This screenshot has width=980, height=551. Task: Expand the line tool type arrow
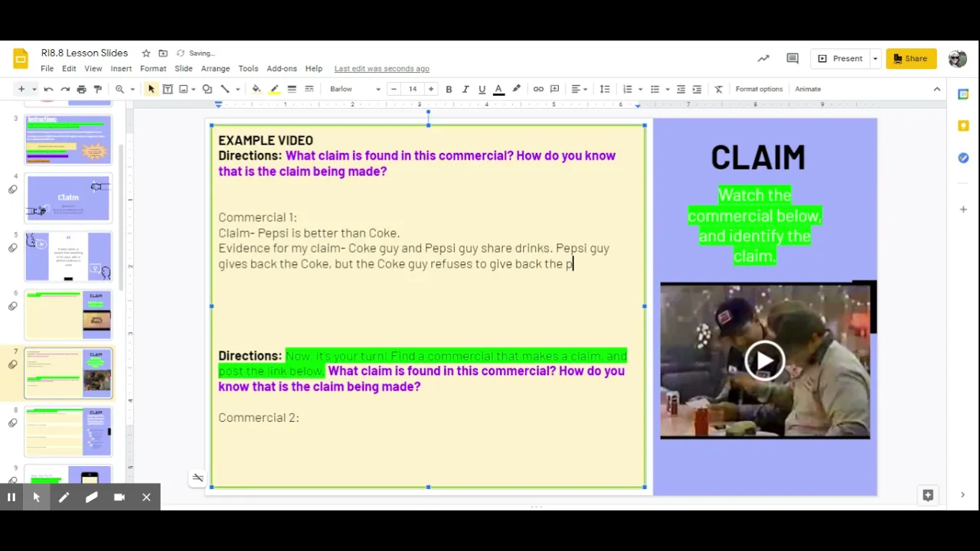coord(237,90)
